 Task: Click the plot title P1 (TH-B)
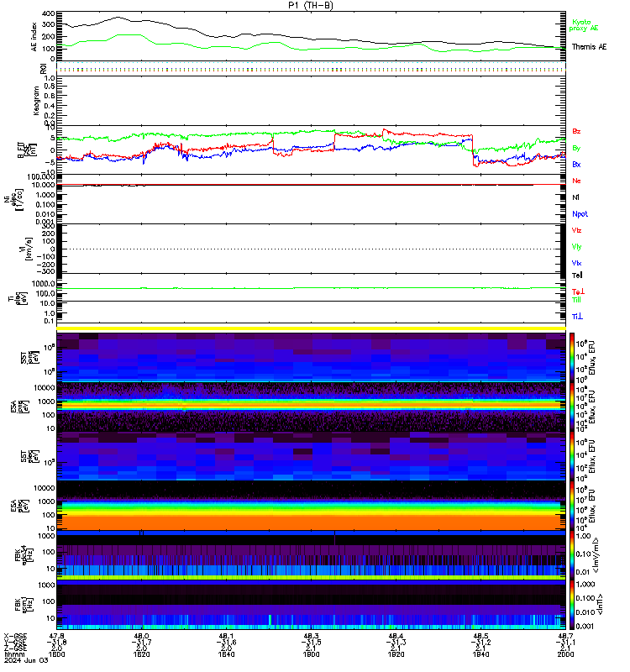click(x=311, y=5)
